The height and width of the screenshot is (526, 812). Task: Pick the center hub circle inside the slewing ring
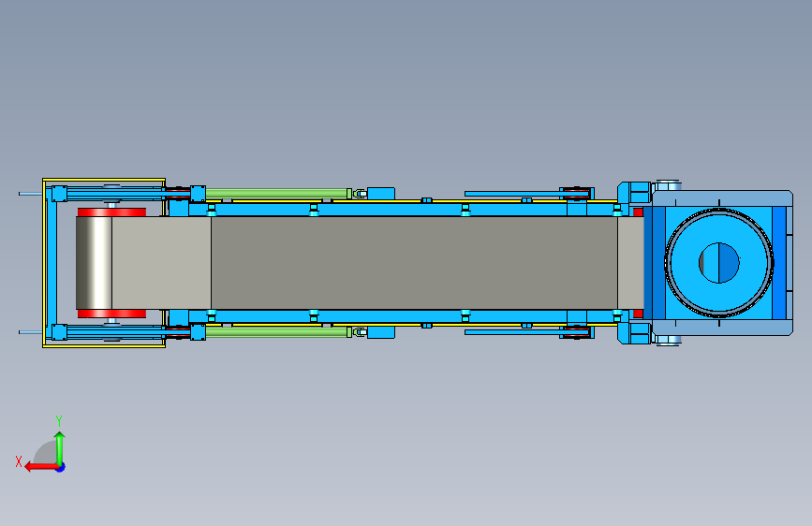click(718, 263)
